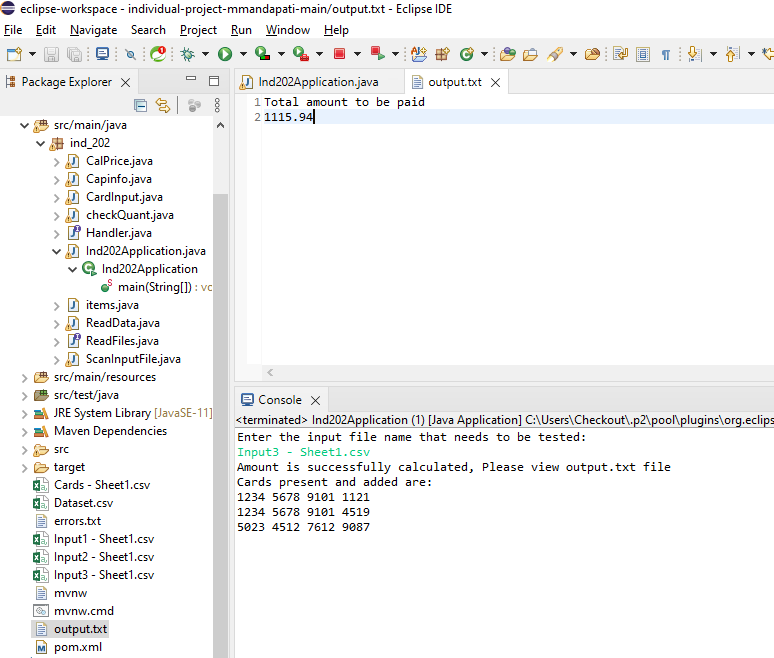This screenshot has width=774, height=658.
Task: Switch to the Ind202Application.java editor tab
Action: (318, 82)
